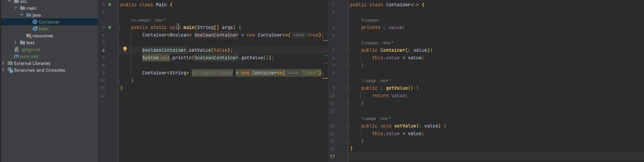Screen dimensions: 644x162
Task: Open the .gitignore file
Action: (30, 50)
